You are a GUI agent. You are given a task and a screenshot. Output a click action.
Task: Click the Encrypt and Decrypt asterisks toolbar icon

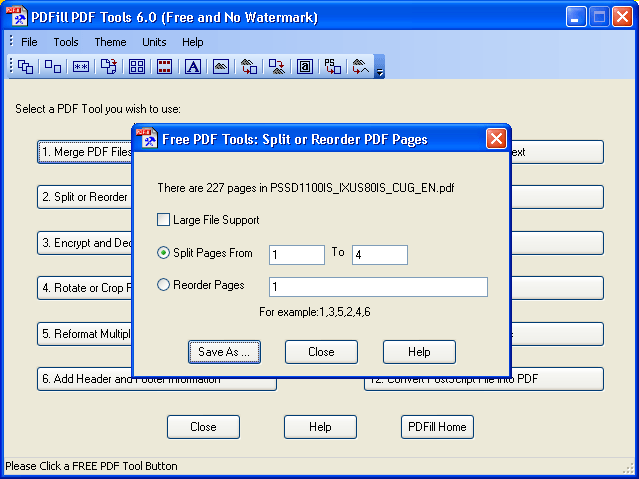[x=81, y=66]
